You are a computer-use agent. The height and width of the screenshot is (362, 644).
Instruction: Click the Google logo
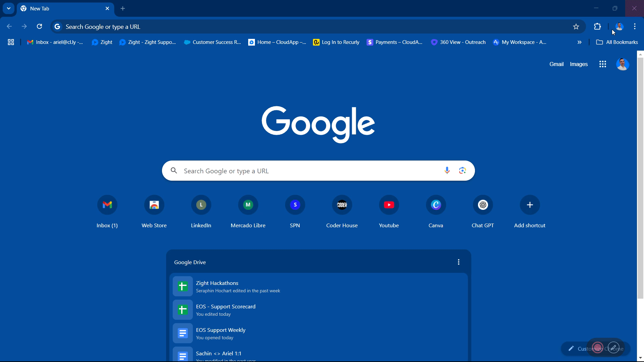point(318,124)
